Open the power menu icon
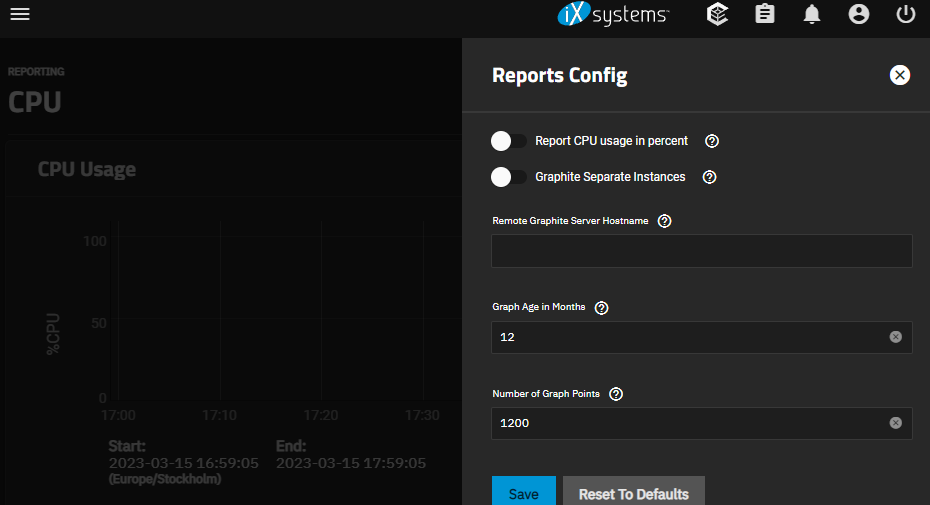 (x=905, y=14)
